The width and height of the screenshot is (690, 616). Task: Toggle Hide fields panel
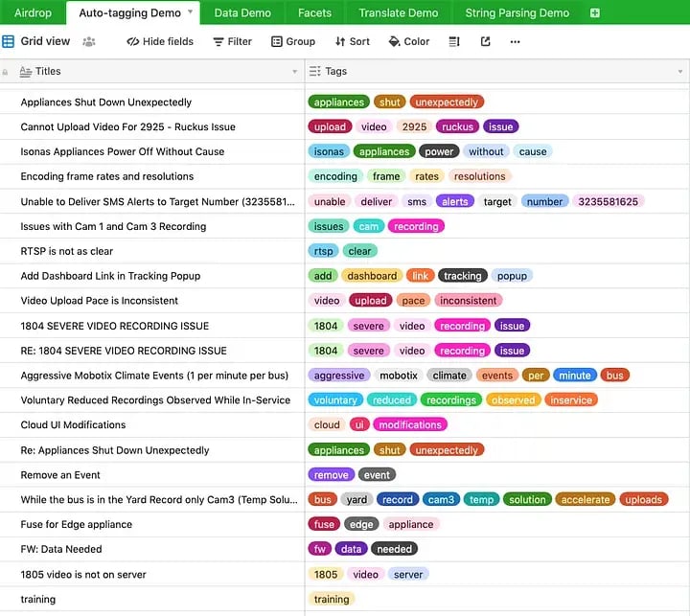[160, 42]
